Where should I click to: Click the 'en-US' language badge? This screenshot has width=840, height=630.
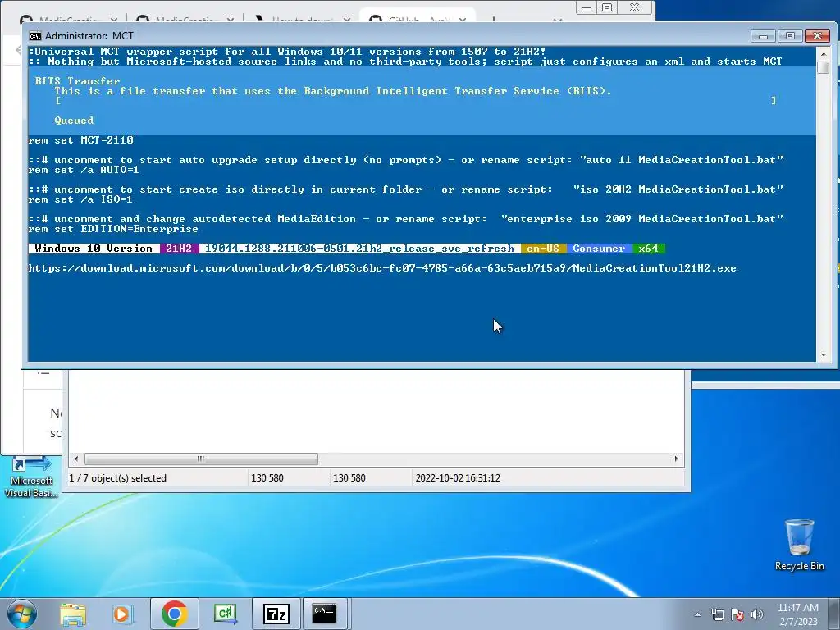543,249
